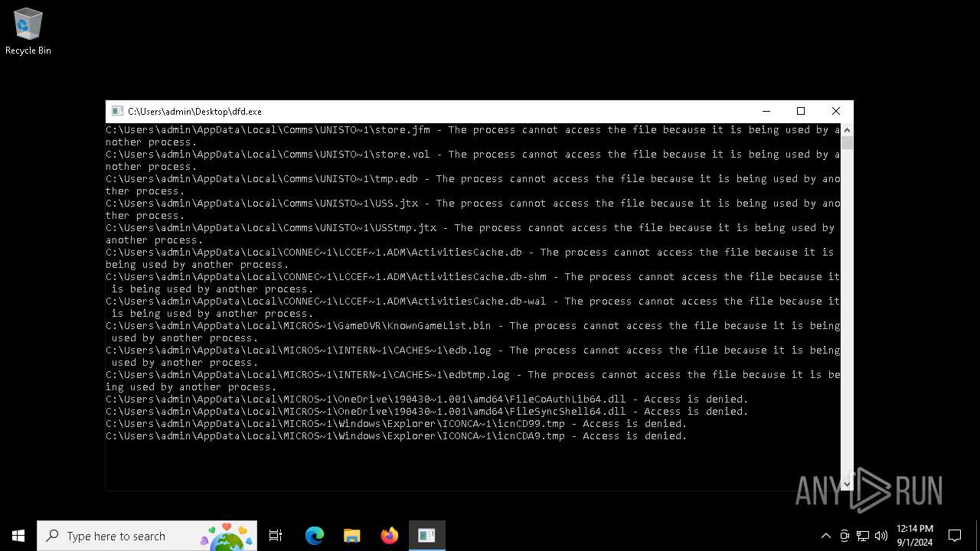Open the Recycle Bin desktop icon

28,32
